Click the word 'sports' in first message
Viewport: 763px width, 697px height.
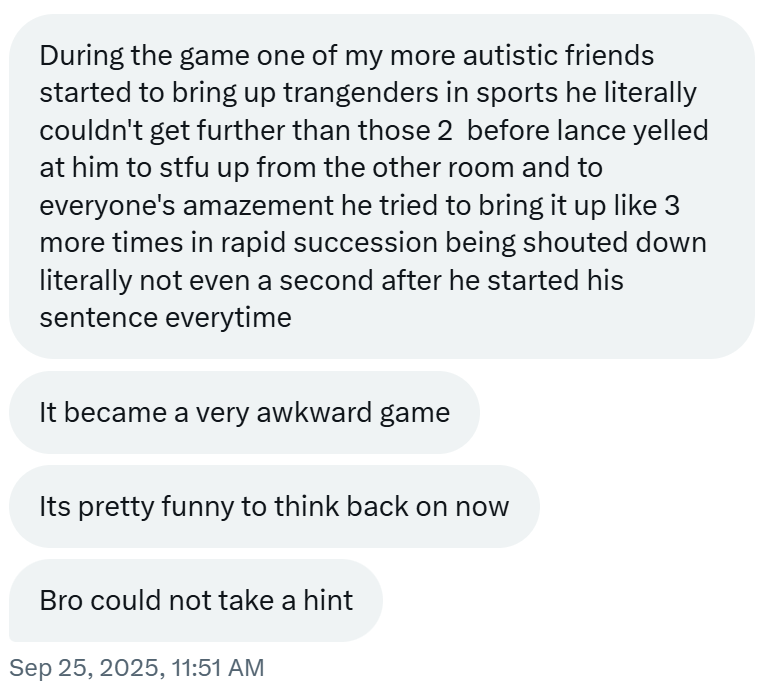[x=517, y=93]
